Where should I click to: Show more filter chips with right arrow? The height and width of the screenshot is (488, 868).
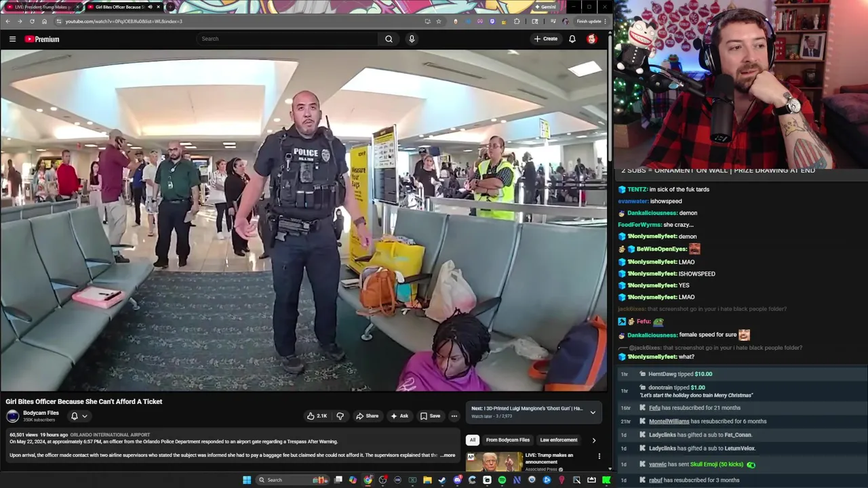(x=594, y=441)
